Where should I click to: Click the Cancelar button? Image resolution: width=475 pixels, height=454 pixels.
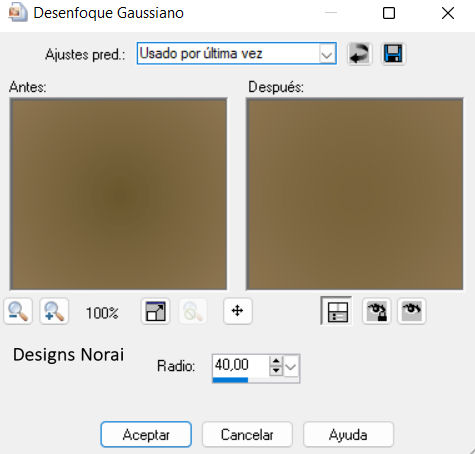coord(247,435)
